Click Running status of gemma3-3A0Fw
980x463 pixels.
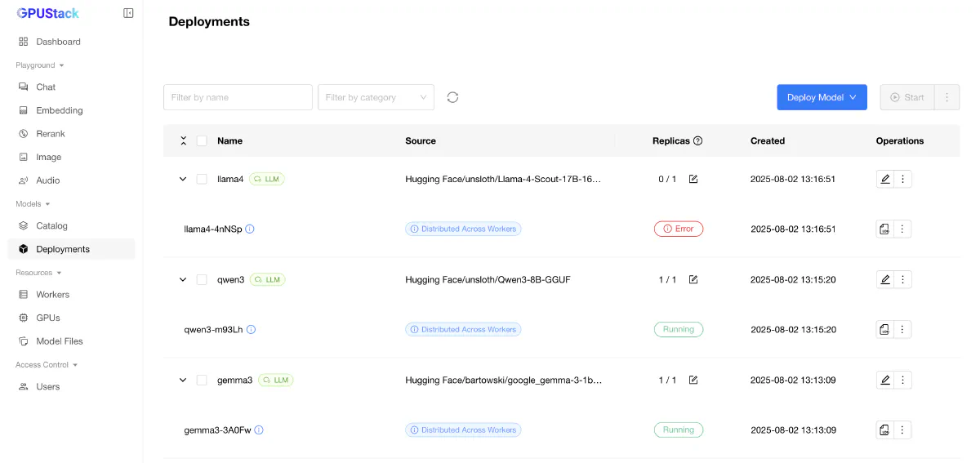pos(679,430)
